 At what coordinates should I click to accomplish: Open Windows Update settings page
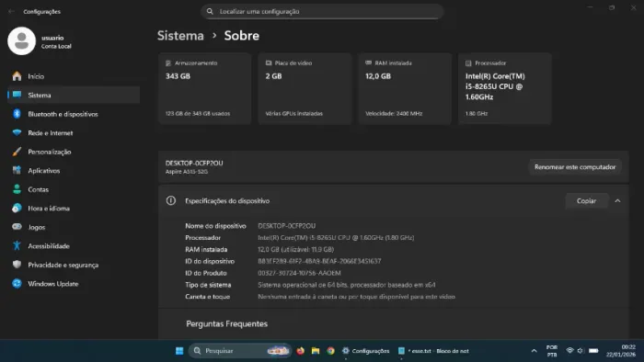[74, 284]
